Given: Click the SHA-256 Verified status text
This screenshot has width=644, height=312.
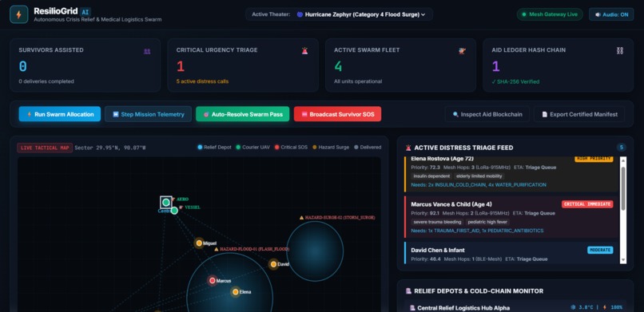Looking at the screenshot, I should coord(515,81).
